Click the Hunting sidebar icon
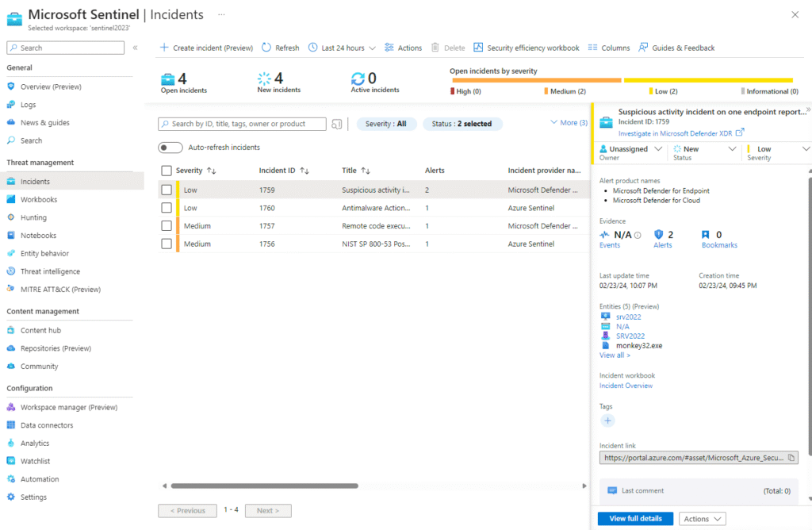The width and height of the screenshot is (812, 530). (11, 217)
